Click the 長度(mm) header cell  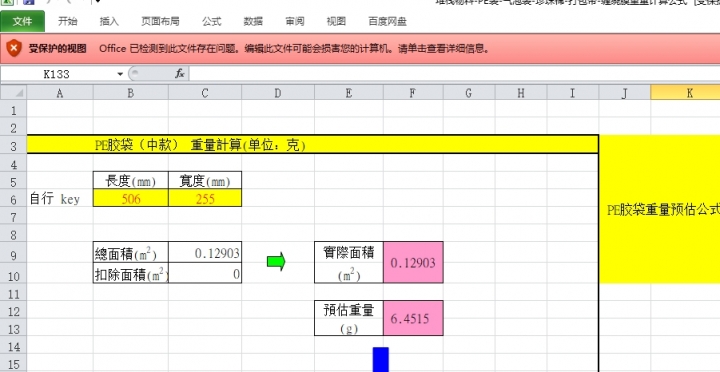(x=131, y=181)
